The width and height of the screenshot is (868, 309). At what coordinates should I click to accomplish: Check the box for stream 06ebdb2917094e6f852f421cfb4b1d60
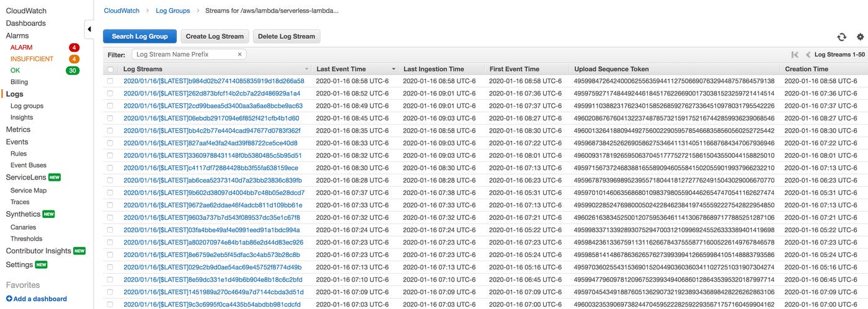[110, 118]
